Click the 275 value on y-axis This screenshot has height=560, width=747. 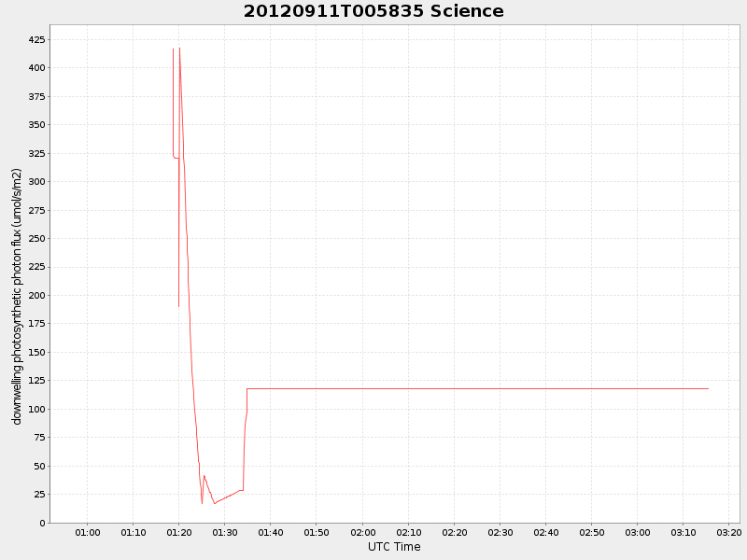pos(36,210)
